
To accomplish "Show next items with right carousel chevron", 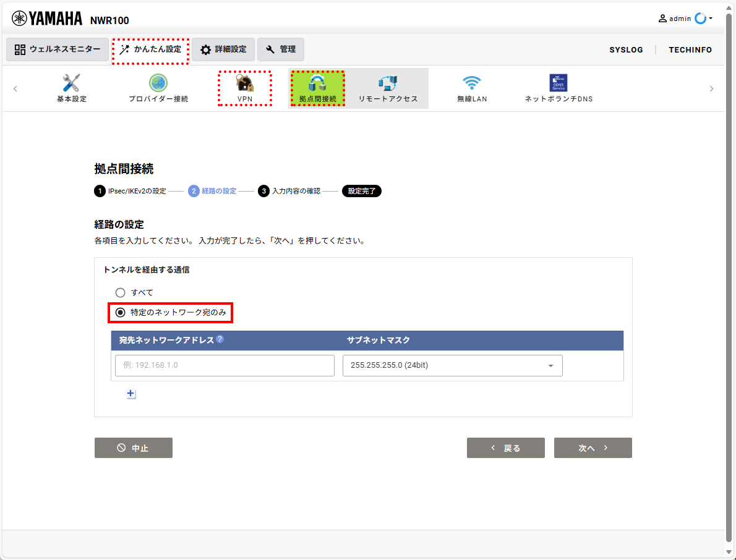I will pyautogui.click(x=711, y=88).
